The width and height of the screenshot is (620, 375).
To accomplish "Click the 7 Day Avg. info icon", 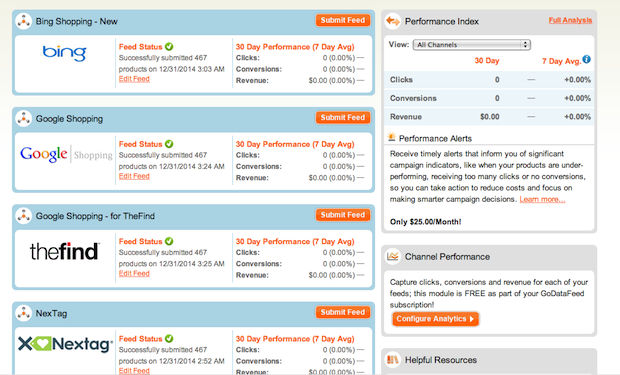I will (x=587, y=59).
